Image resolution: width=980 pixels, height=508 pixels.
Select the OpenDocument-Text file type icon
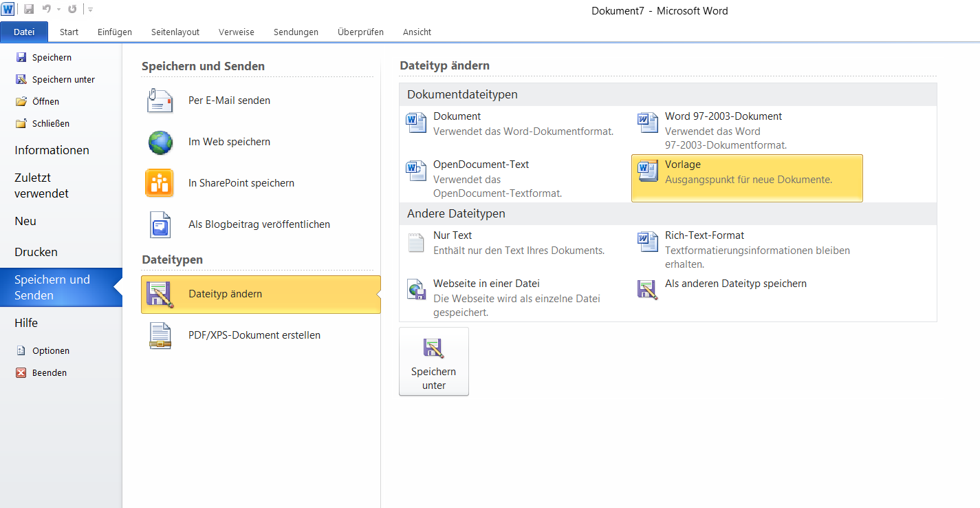[x=417, y=171]
